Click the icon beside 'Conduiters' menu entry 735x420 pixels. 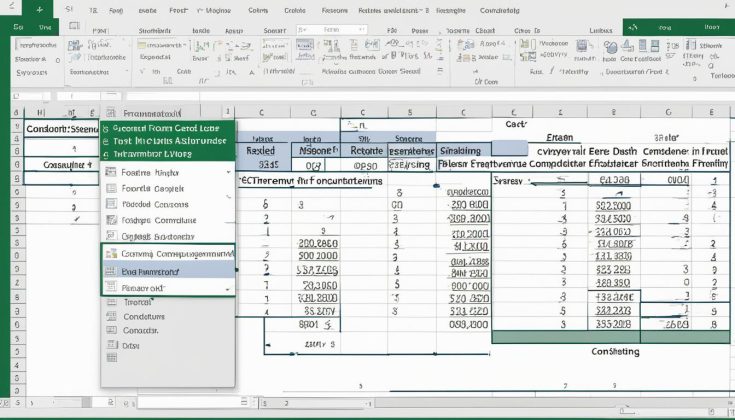(111, 316)
